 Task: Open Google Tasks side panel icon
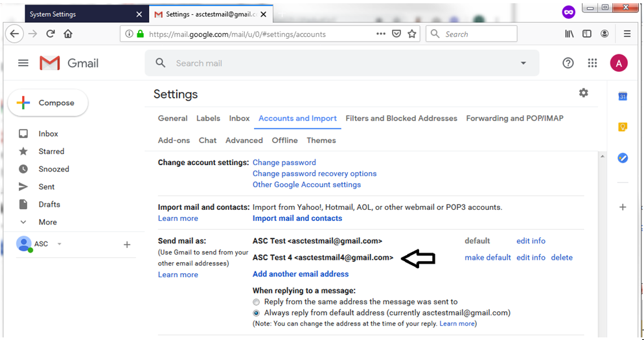tap(623, 157)
